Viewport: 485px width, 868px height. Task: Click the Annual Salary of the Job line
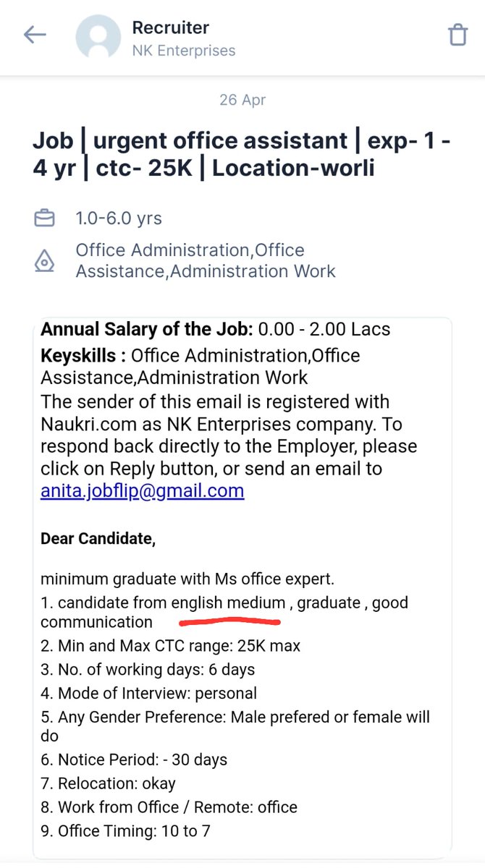tap(216, 330)
